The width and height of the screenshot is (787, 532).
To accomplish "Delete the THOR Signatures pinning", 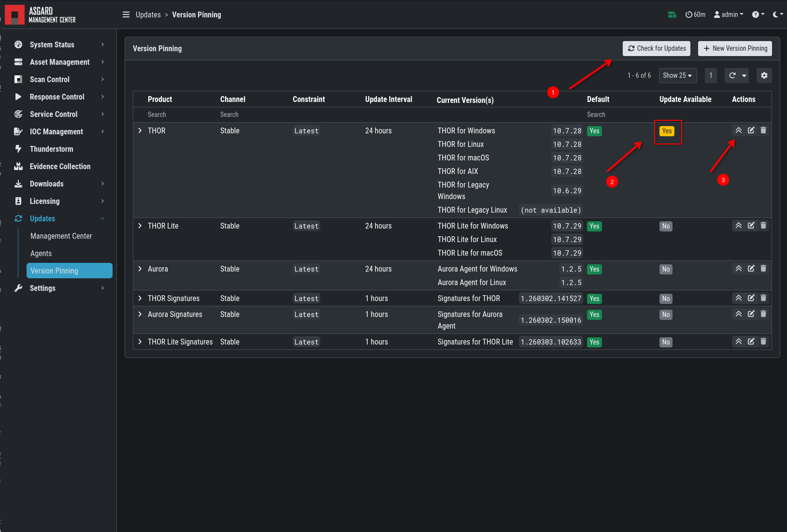I will coord(763,298).
